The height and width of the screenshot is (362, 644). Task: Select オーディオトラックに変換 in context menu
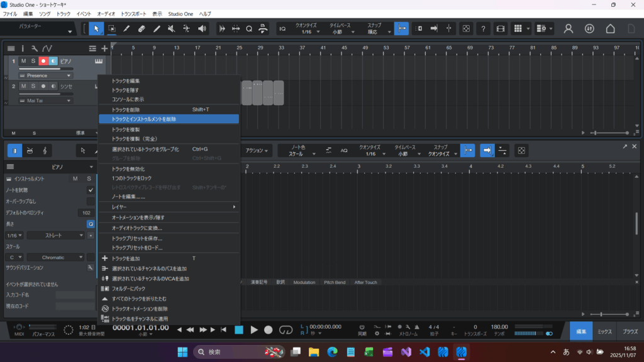click(137, 228)
